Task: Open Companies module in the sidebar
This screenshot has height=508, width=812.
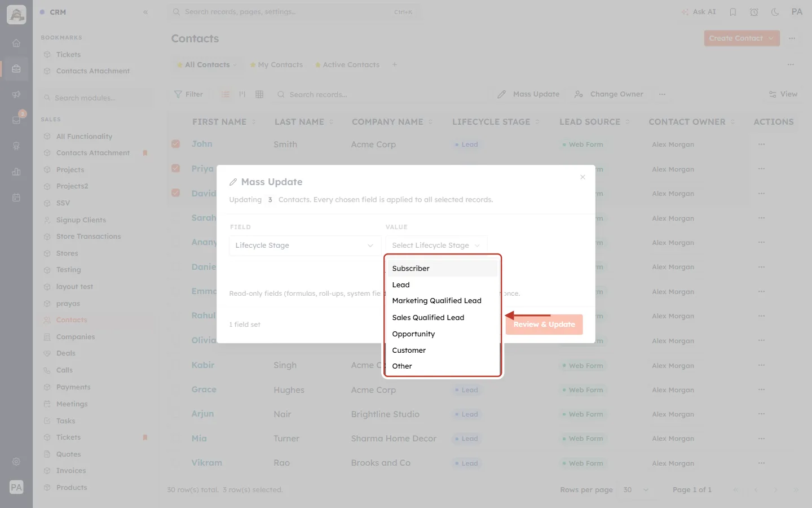Action: (76, 337)
